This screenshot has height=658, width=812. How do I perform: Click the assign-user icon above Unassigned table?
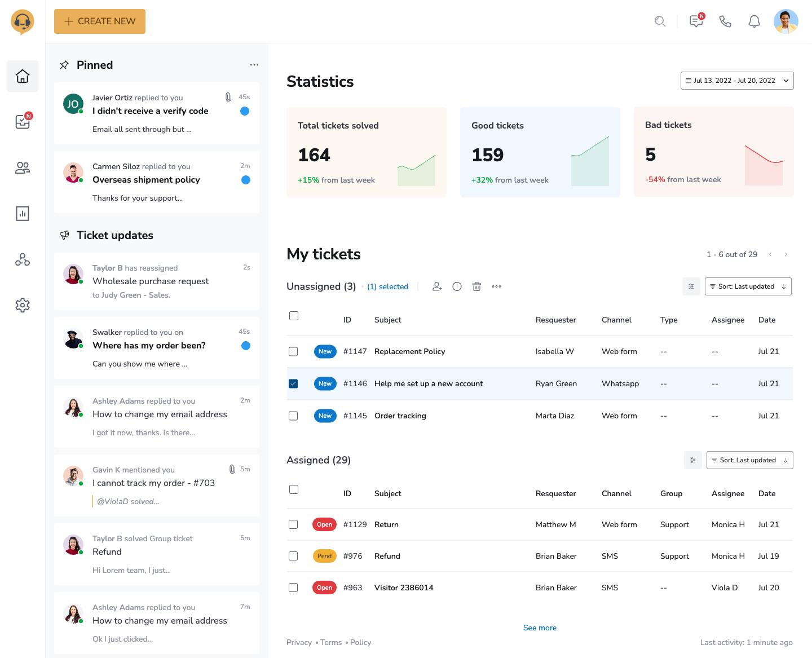pos(437,286)
